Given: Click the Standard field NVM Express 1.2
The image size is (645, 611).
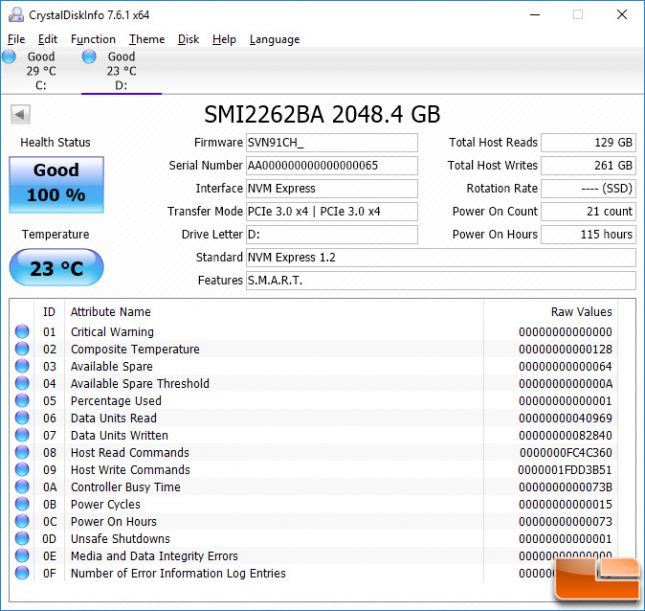Looking at the screenshot, I should tap(441, 258).
